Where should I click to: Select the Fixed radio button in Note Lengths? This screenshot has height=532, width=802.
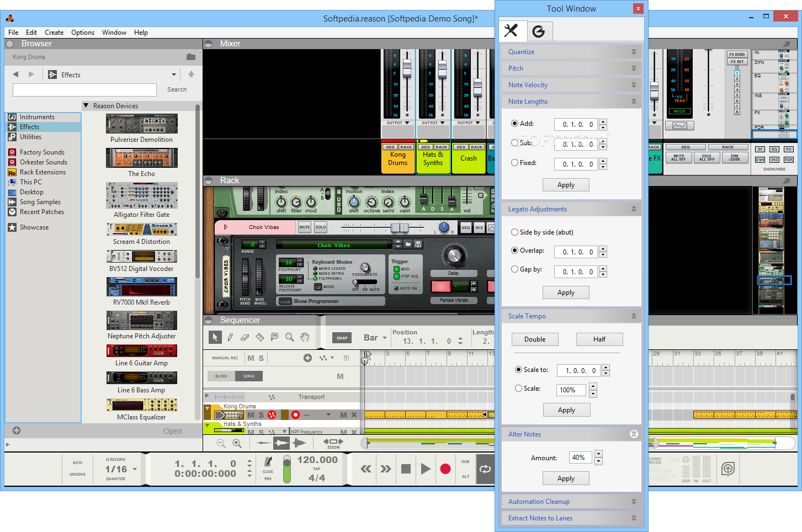pyautogui.click(x=514, y=163)
